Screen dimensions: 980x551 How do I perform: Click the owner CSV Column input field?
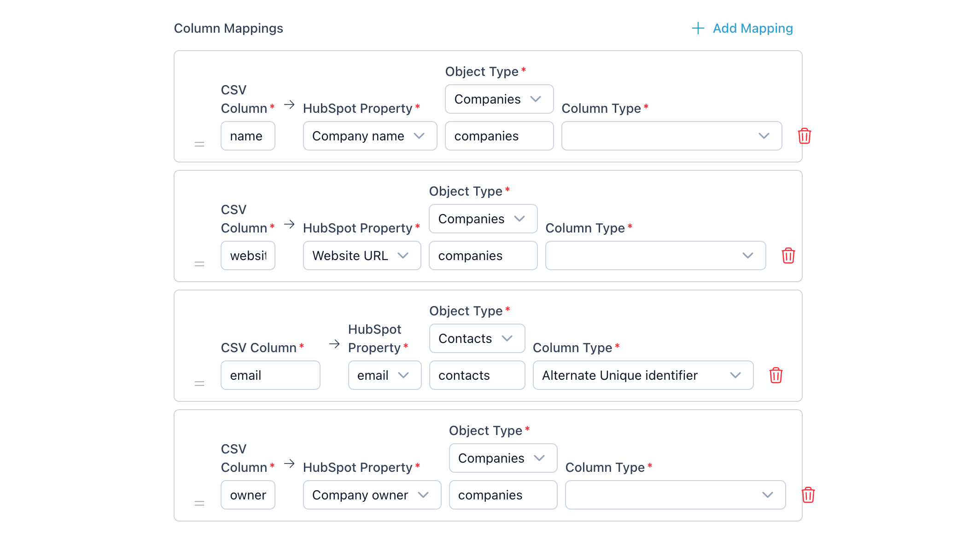pos(248,495)
